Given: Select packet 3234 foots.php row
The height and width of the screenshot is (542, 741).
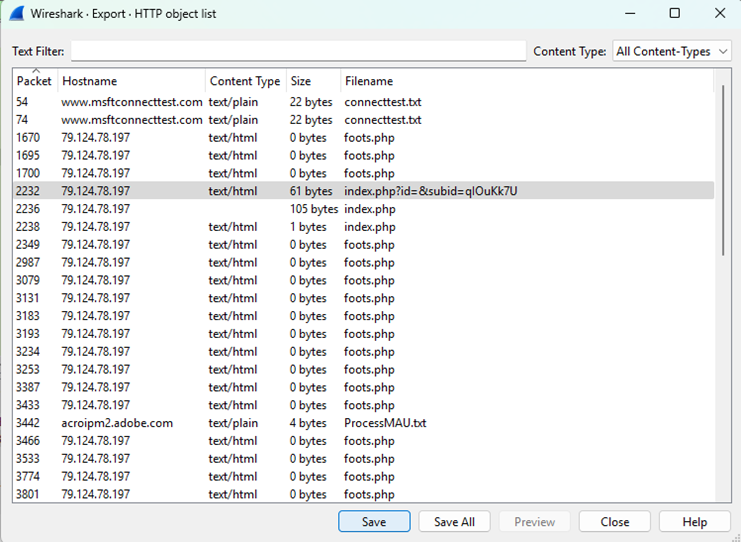Looking at the screenshot, I should point(363,352).
